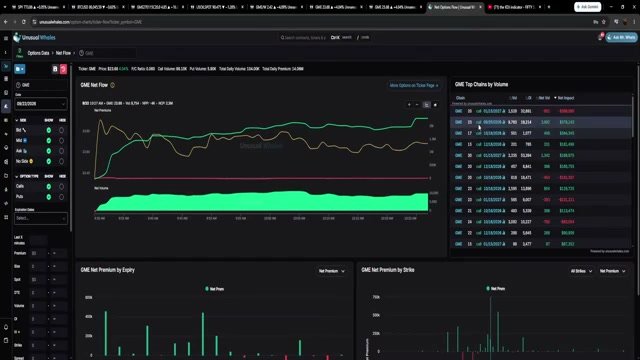
Task: Open the date picker dropdown in sidebar
Action: (40, 104)
